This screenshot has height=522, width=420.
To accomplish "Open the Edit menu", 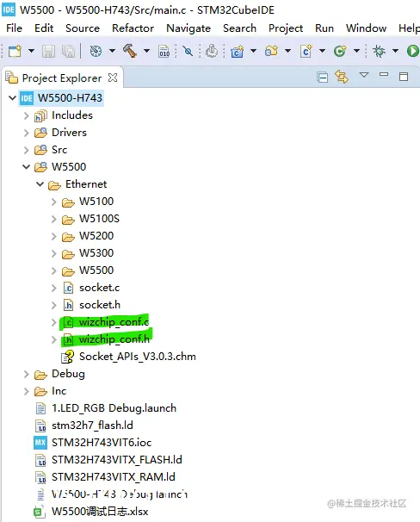I will pyautogui.click(x=44, y=28).
